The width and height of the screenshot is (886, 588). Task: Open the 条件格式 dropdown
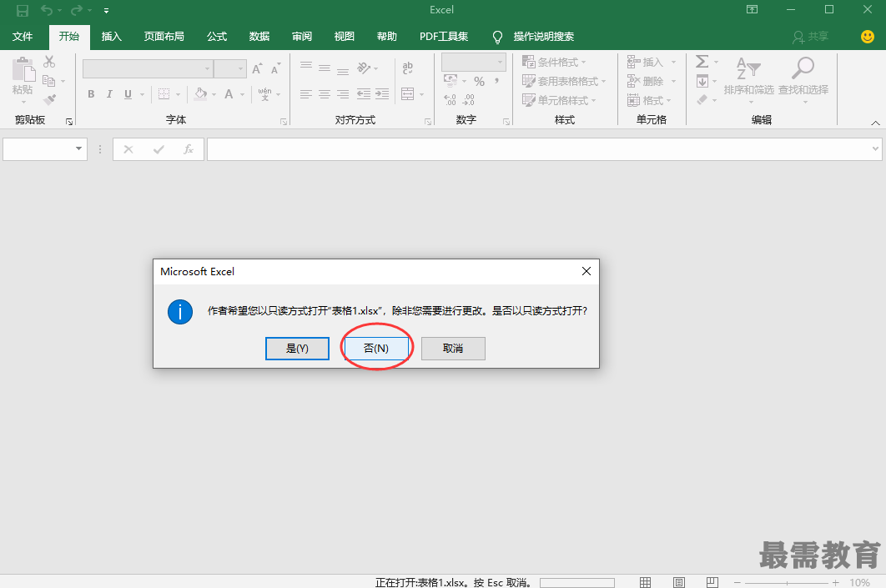(554, 62)
